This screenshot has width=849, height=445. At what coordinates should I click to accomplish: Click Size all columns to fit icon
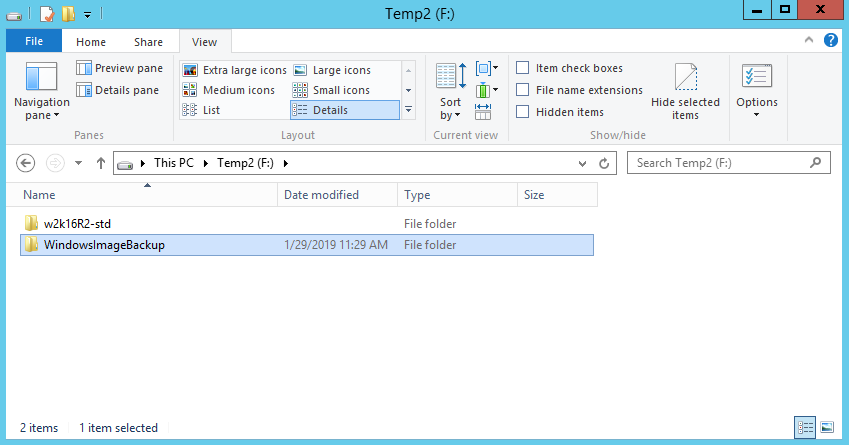pyautogui.click(x=483, y=111)
